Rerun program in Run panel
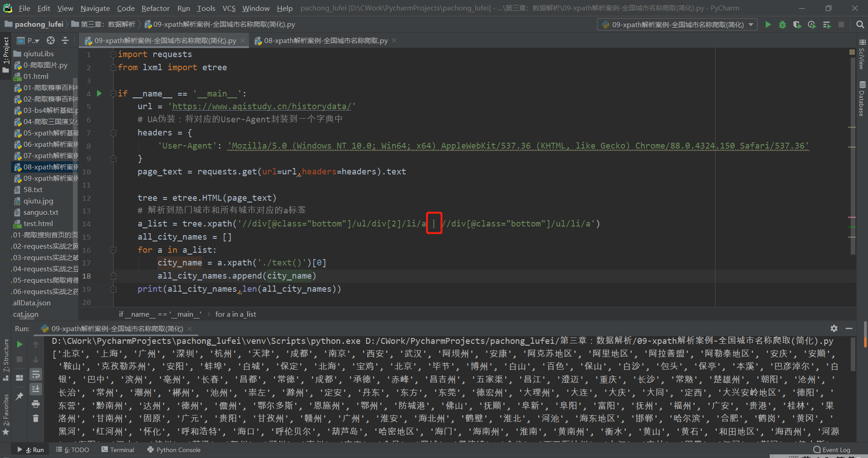Image resolution: width=868 pixels, height=458 pixels. tap(19, 344)
